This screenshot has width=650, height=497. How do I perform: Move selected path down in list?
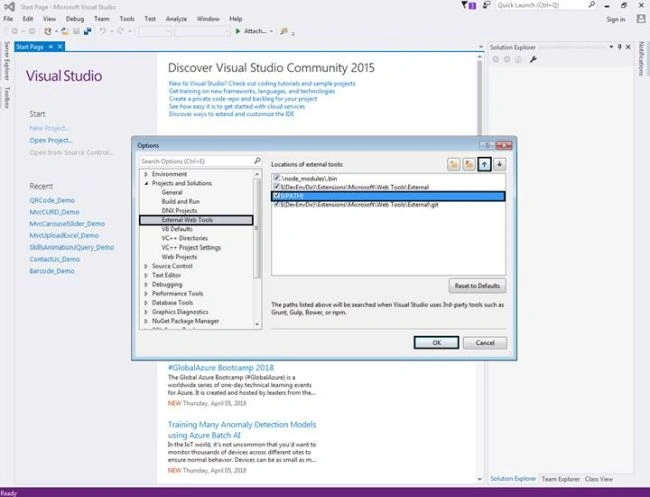[500, 165]
